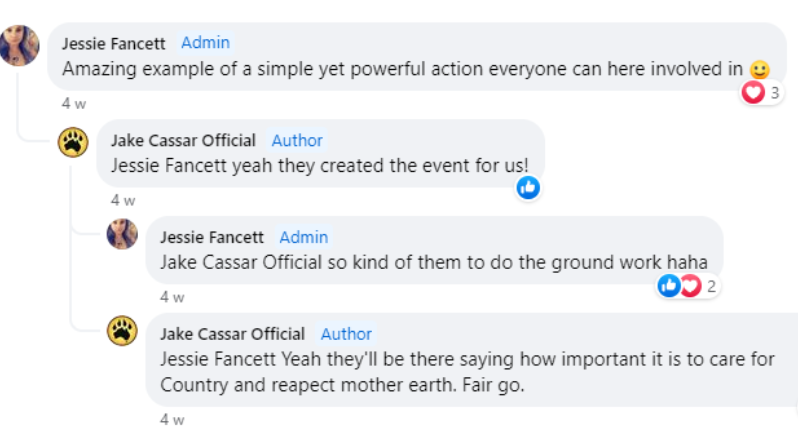Click the Author badge on the last reply
The image size is (798, 428).
pyautogui.click(x=346, y=334)
